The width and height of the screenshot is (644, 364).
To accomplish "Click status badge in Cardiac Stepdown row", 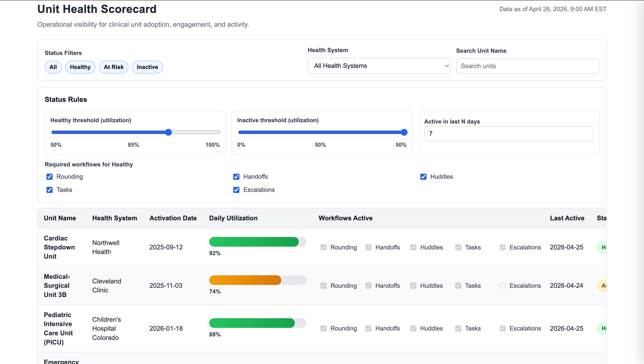I will [x=602, y=247].
